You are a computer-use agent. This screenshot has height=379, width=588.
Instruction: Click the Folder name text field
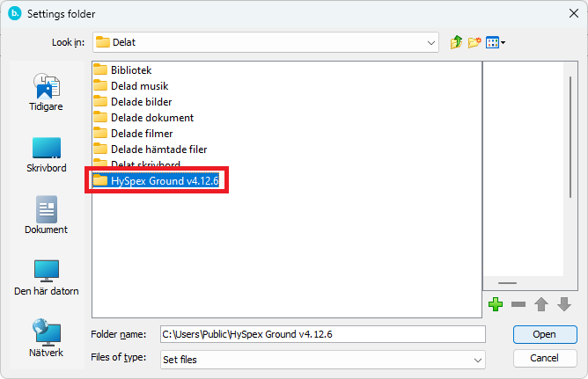322,334
